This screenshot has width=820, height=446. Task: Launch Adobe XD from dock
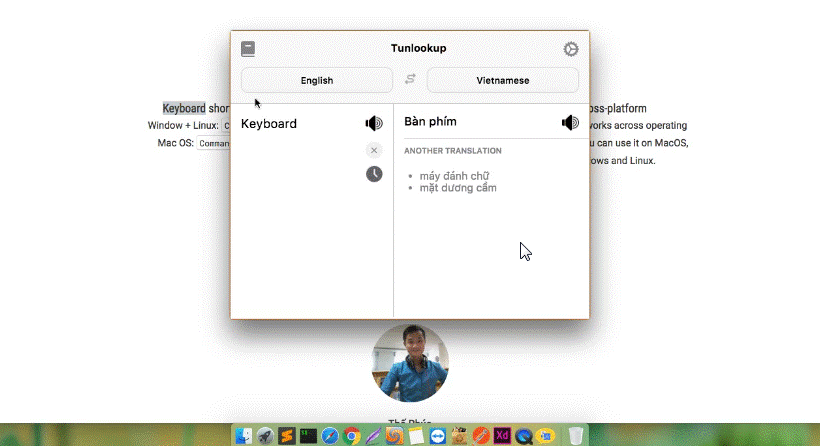tap(503, 436)
